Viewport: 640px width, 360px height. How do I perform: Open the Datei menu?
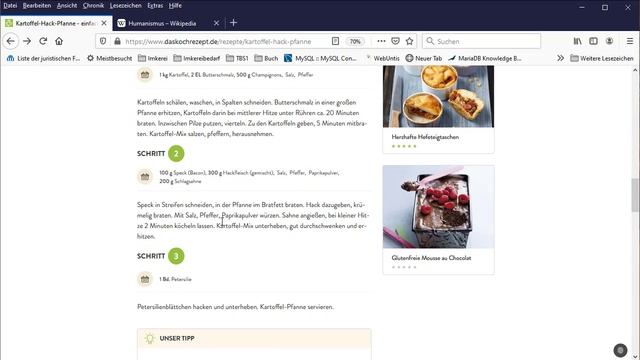point(10,6)
